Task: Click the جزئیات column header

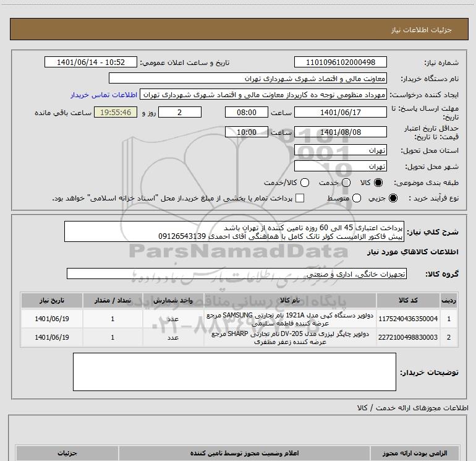Action: pyautogui.click(x=67, y=453)
